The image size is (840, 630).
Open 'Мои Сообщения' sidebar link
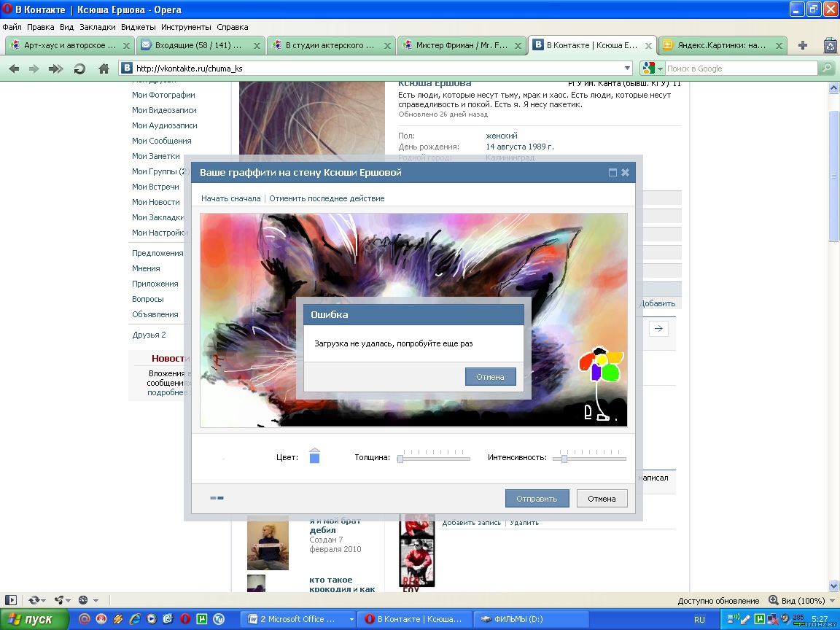161,141
